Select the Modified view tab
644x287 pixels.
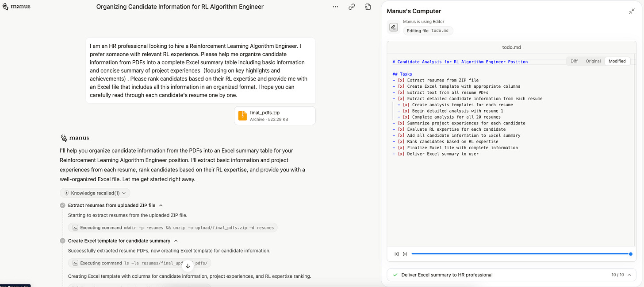click(x=617, y=61)
